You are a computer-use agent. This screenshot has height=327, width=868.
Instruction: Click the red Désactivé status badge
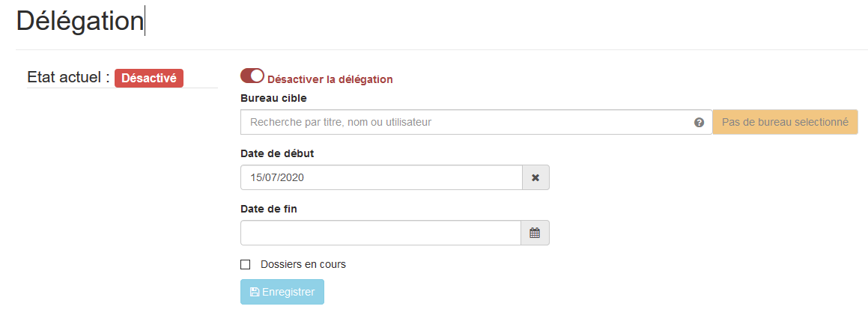click(149, 78)
